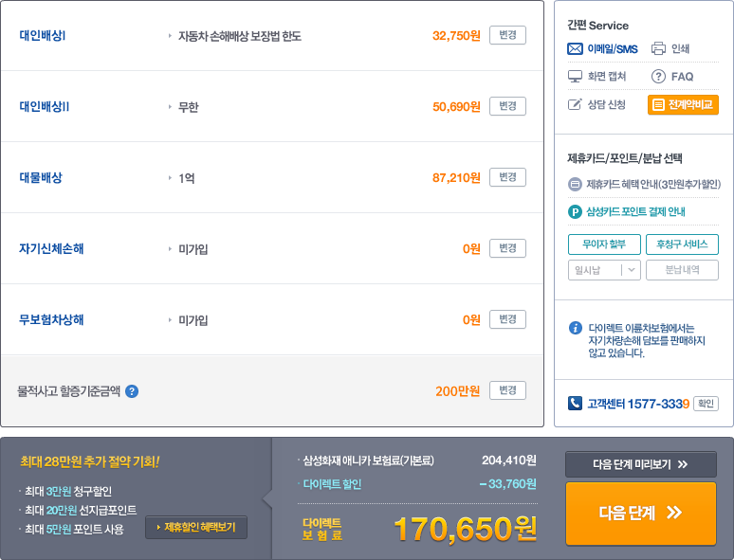This screenshot has height=560, width=734.
Task: Click 변경 button for 대물배상
Action: pyautogui.click(x=507, y=177)
